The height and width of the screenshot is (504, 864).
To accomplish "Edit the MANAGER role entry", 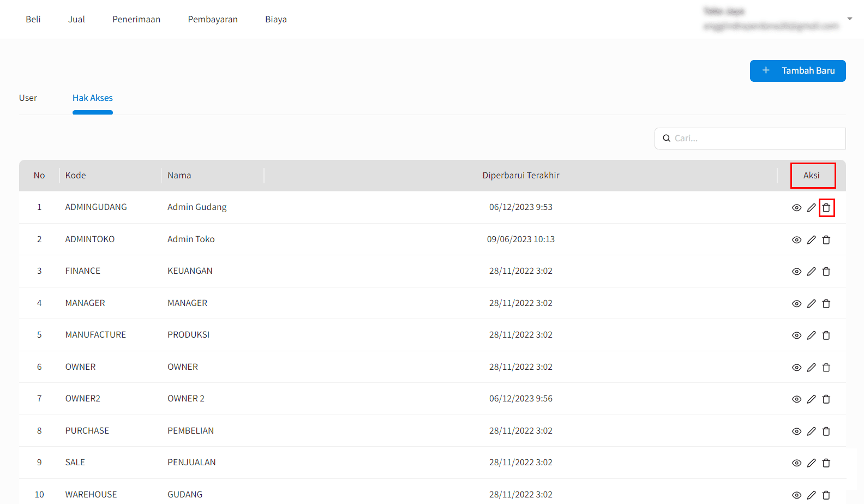I will [x=812, y=304].
